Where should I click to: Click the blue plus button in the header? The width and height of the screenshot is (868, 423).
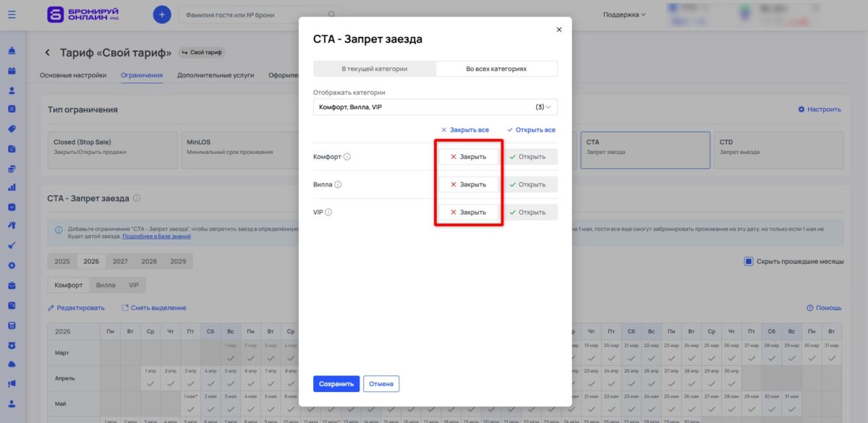click(162, 14)
